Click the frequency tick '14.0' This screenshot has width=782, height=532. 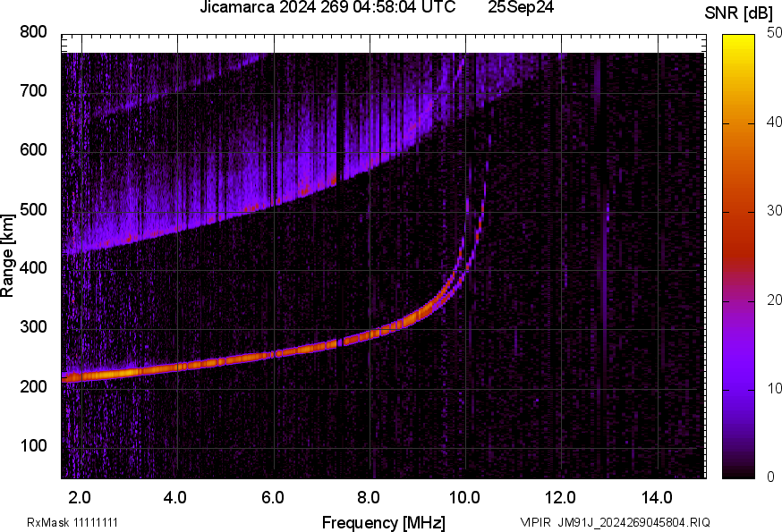tap(657, 498)
